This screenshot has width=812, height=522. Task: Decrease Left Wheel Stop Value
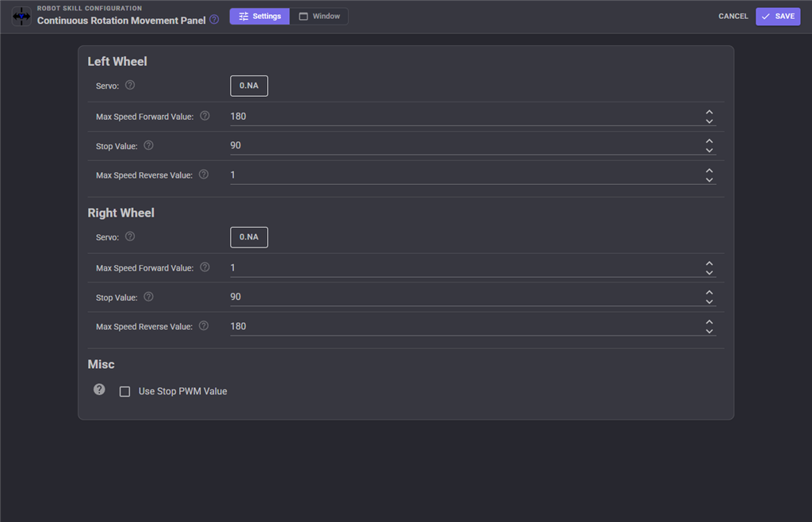pos(710,150)
